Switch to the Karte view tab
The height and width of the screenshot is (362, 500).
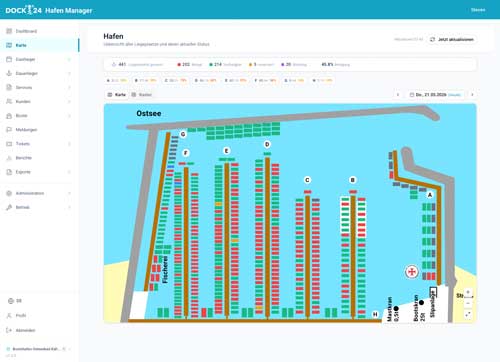(x=117, y=95)
